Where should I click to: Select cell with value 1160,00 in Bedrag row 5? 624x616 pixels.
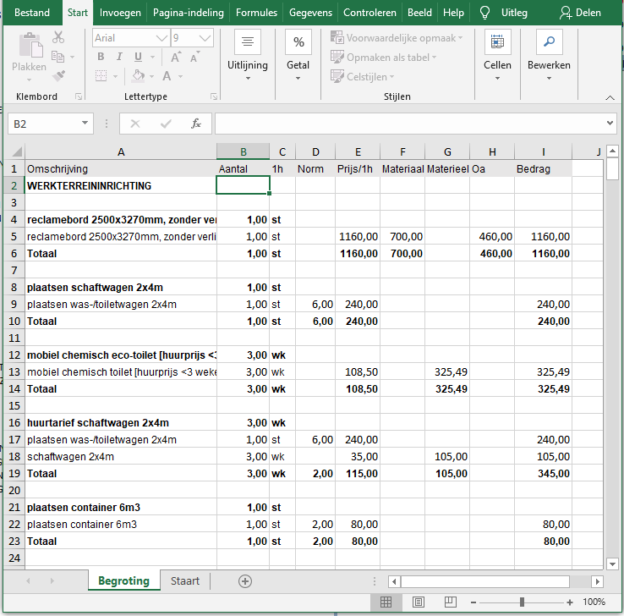click(x=543, y=237)
